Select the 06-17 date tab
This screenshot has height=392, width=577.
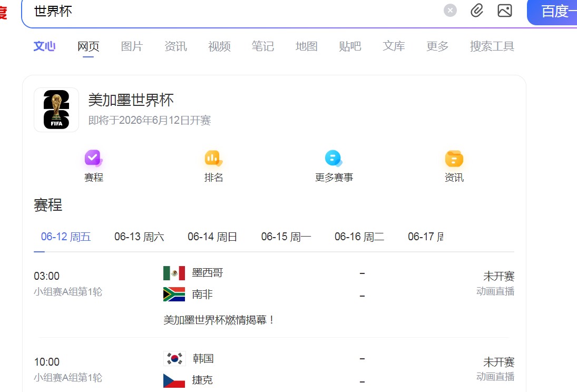point(425,237)
